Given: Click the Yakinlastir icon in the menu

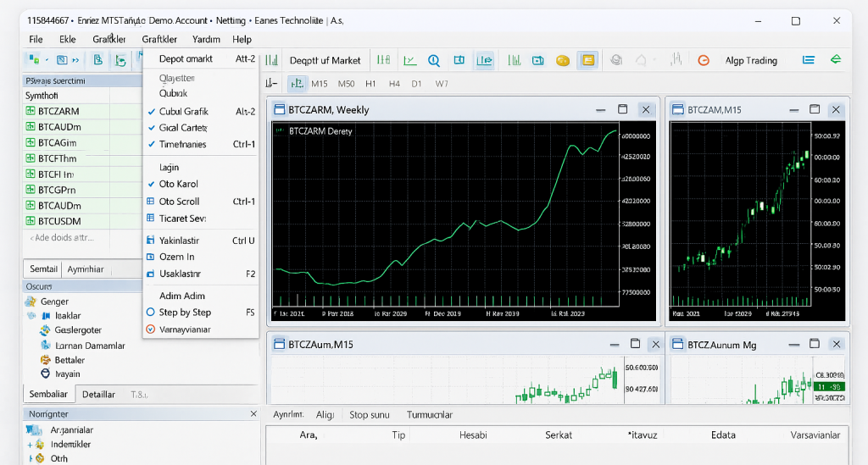Looking at the screenshot, I should pyautogui.click(x=150, y=241).
